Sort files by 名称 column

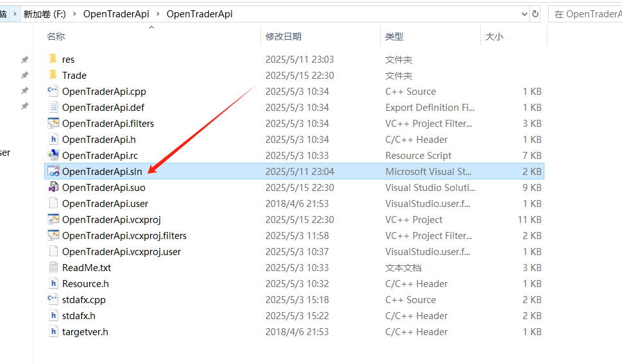point(56,37)
